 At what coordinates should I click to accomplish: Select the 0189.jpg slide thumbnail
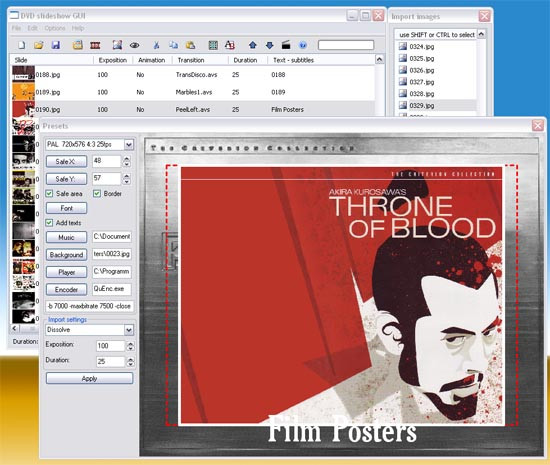(24, 92)
